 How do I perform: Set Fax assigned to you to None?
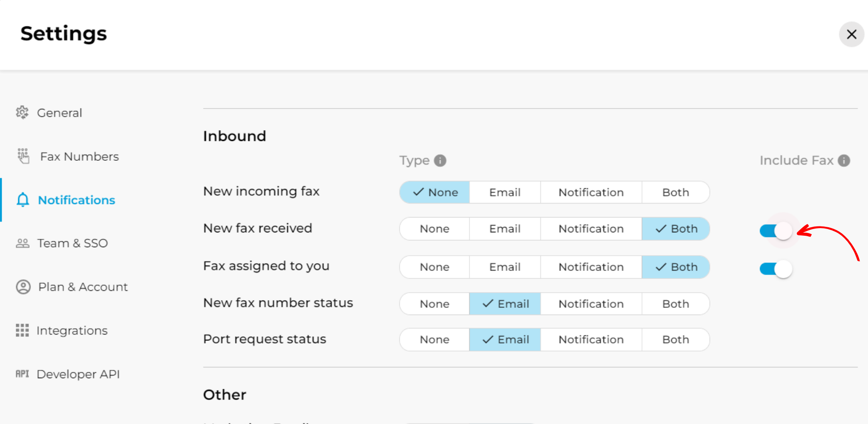click(x=434, y=267)
